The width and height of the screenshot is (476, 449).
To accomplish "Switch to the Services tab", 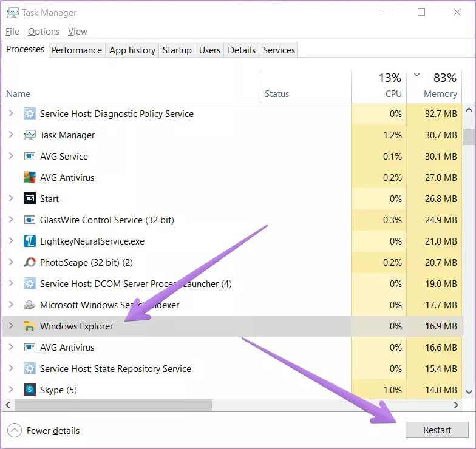I will pyautogui.click(x=279, y=50).
